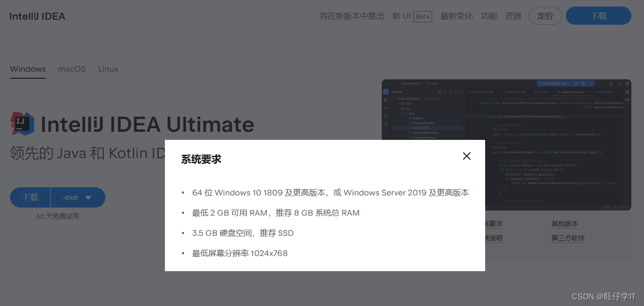Click the settings gear icon in the IDE preview
The width and height of the screenshot is (644, 306).
click(627, 83)
